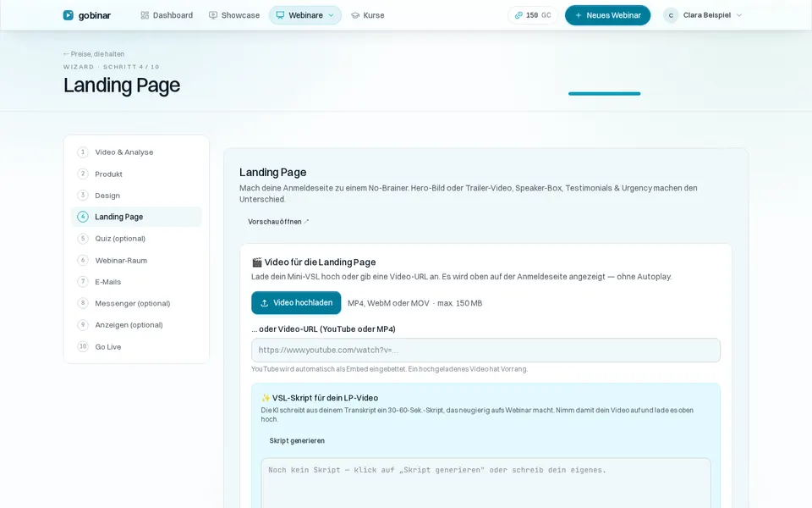Viewport: 812px width, 508px height.
Task: Expand the Webinare dropdown chevron
Action: coord(331,15)
